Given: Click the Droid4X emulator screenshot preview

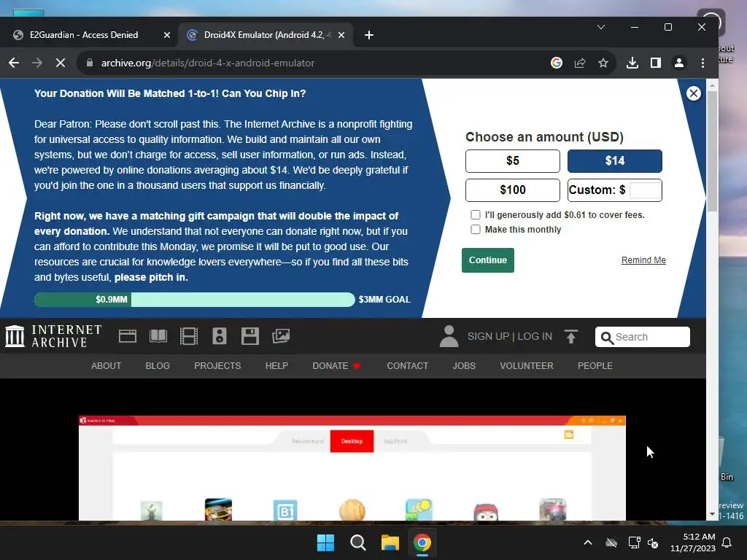Looking at the screenshot, I should (x=352, y=467).
